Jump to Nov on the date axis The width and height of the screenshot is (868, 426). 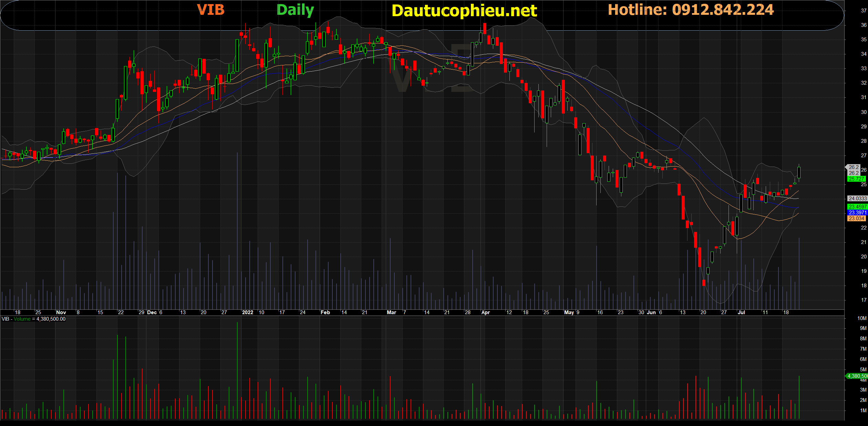[61, 312]
